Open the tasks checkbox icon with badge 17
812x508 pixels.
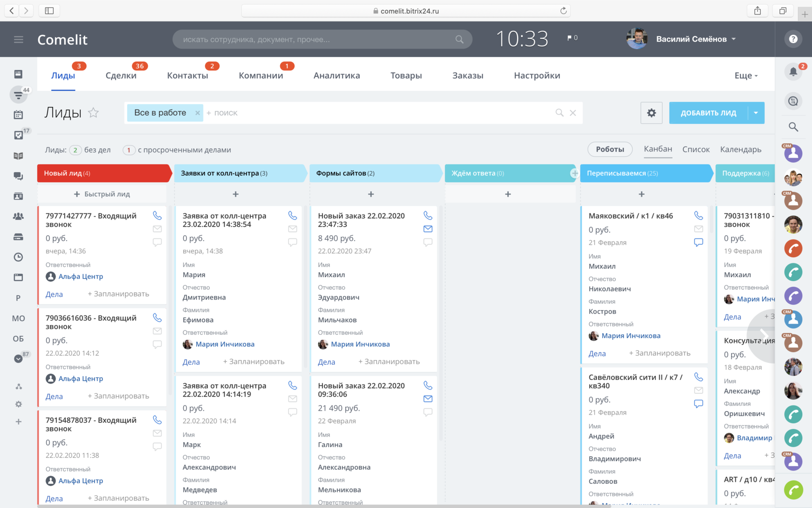(x=18, y=135)
